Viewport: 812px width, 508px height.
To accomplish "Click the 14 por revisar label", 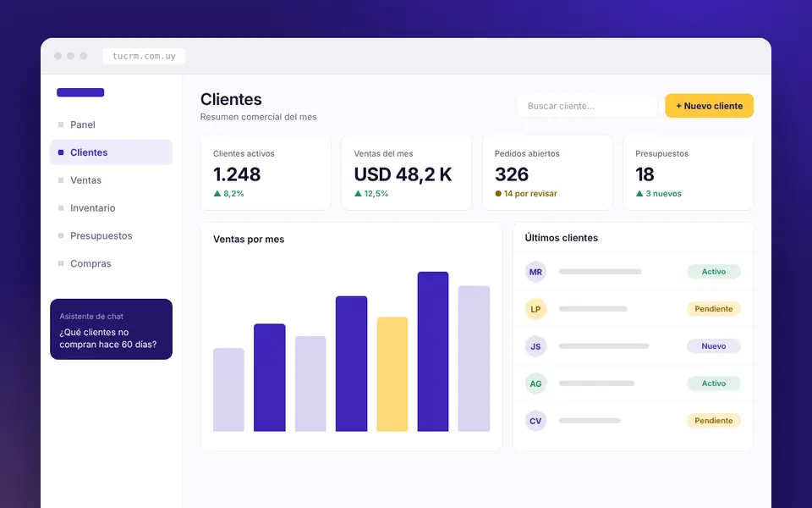I will (525, 193).
